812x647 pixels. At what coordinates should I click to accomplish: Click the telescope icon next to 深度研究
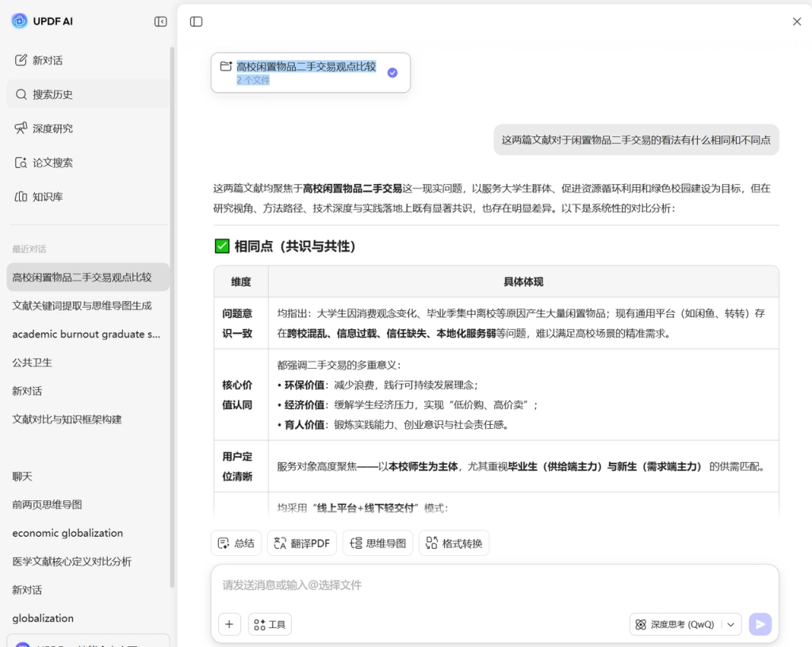click(x=21, y=128)
